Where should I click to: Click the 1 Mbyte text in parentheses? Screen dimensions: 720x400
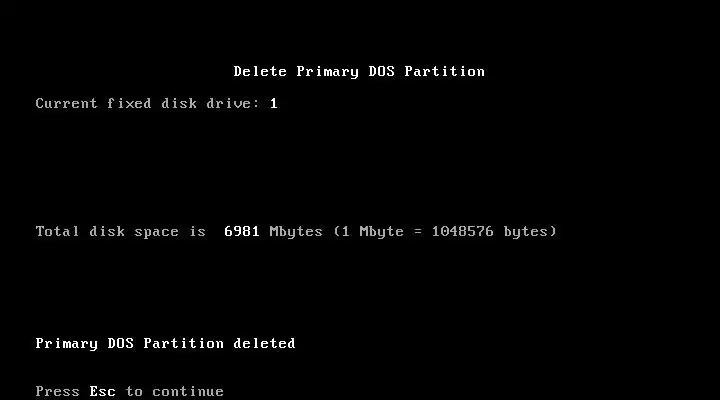coord(372,231)
